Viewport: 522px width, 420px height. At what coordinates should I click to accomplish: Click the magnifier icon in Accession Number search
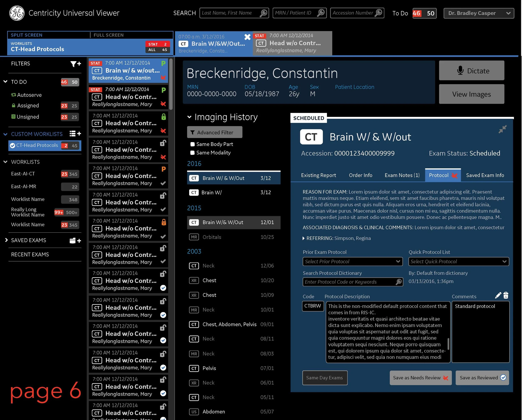pos(378,13)
